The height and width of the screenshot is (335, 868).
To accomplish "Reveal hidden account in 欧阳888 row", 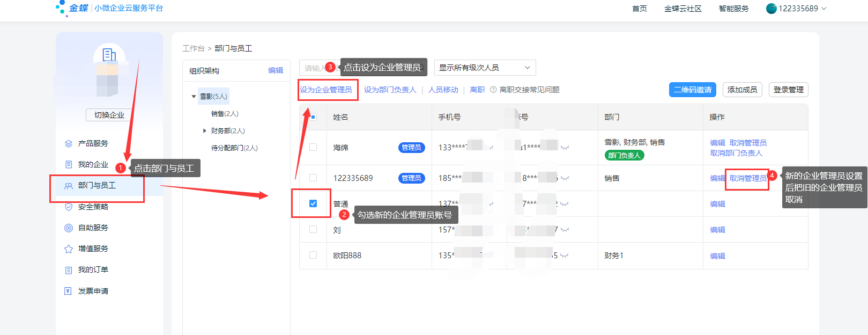I will [x=564, y=256].
